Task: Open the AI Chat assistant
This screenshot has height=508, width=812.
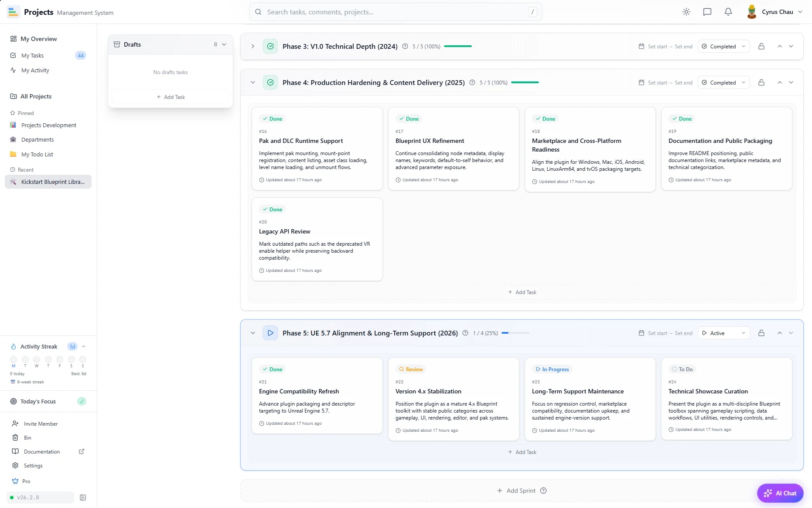Action: click(x=780, y=493)
